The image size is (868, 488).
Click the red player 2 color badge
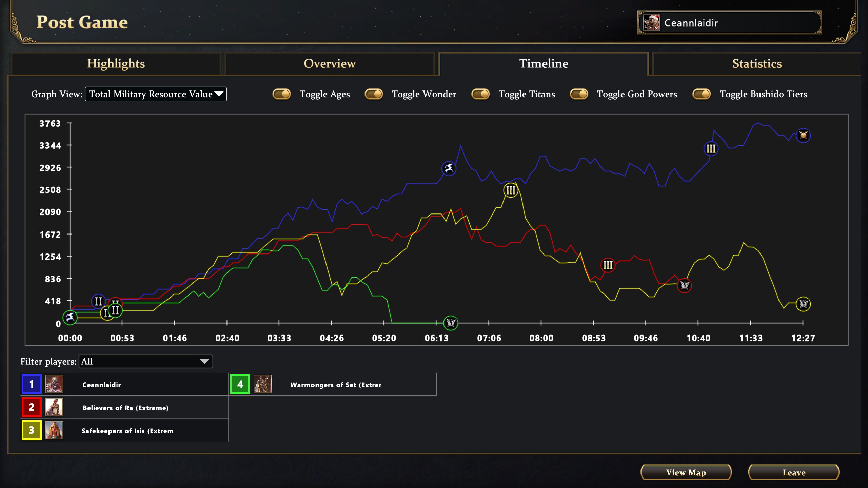[x=32, y=407]
